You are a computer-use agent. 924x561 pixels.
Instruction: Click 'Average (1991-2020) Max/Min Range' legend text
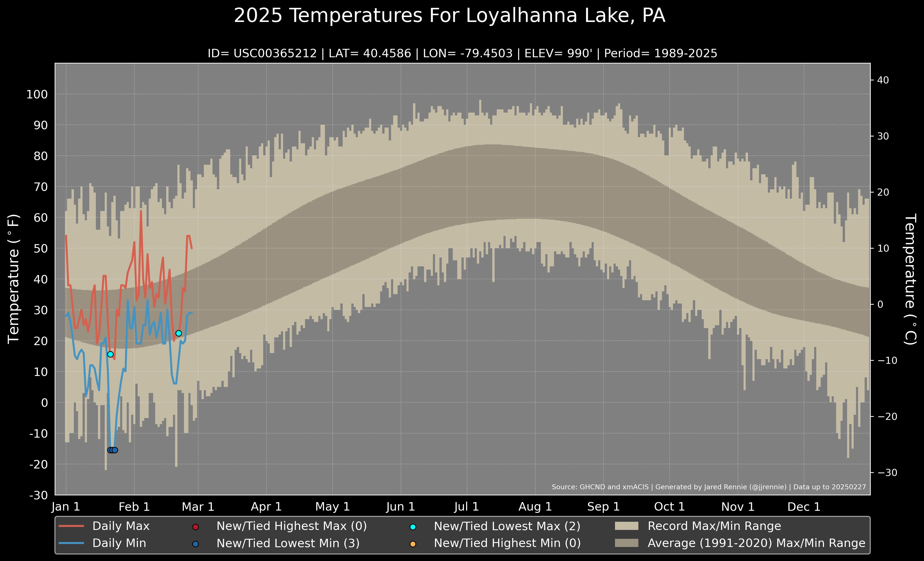(756, 543)
